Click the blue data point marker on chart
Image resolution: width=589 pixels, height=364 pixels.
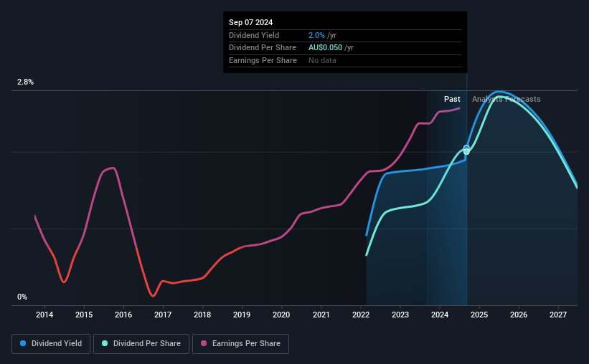click(466, 148)
